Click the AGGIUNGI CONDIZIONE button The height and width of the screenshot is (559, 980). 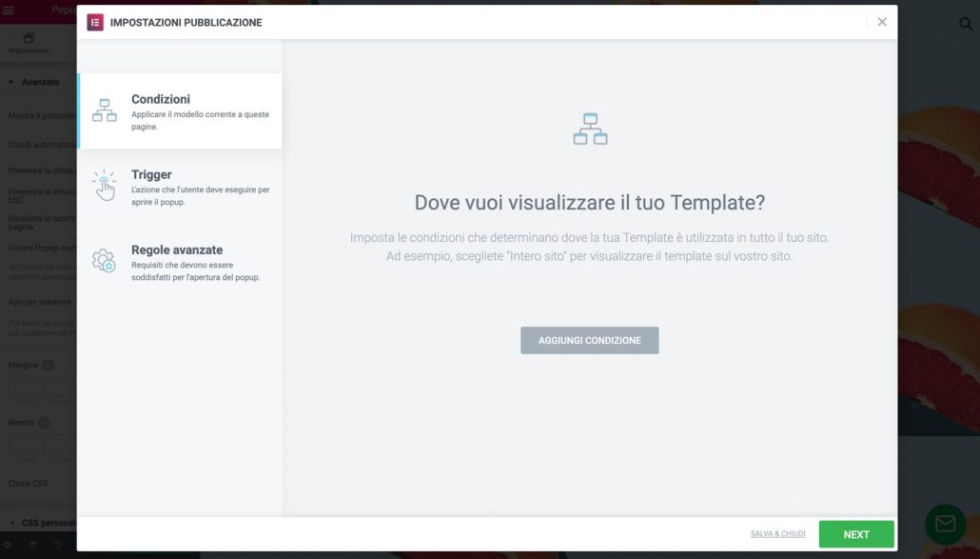pos(589,339)
